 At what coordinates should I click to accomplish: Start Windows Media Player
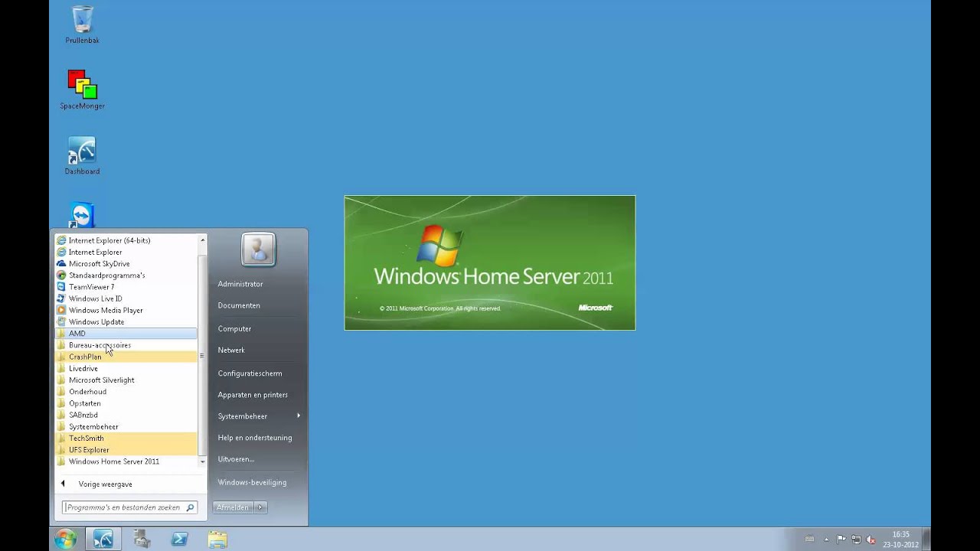point(126,310)
